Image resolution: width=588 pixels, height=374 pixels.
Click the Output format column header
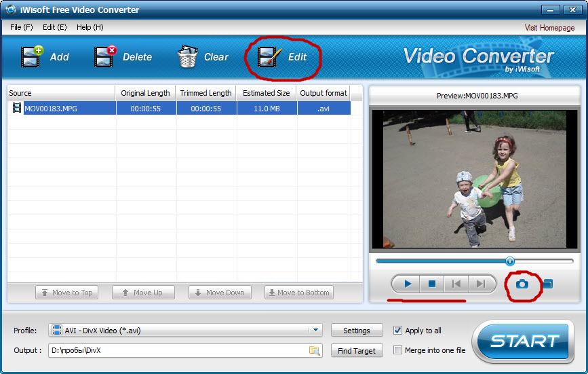[x=324, y=93]
